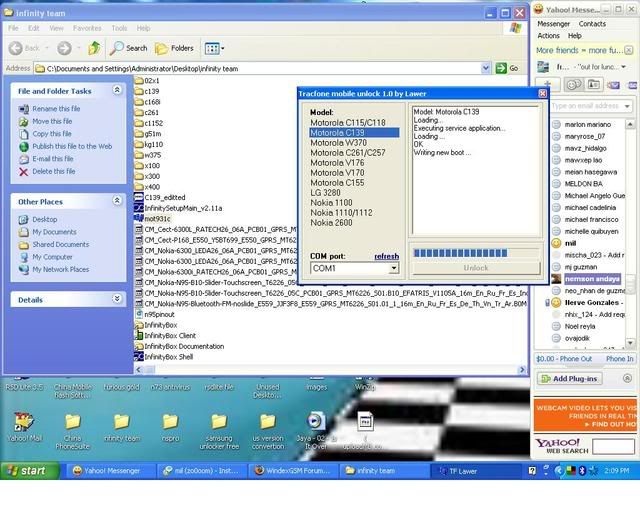The image size is (640, 505).
Task: Click the unlock progress bar
Action: (476, 253)
